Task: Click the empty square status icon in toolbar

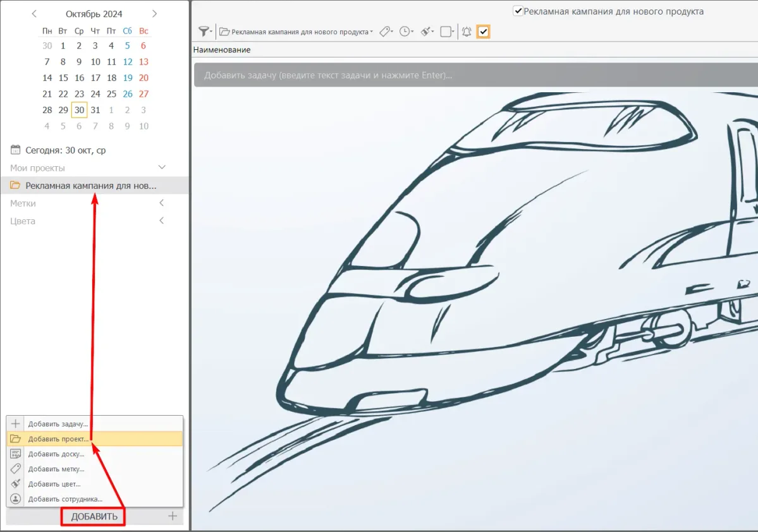Action: (446, 32)
